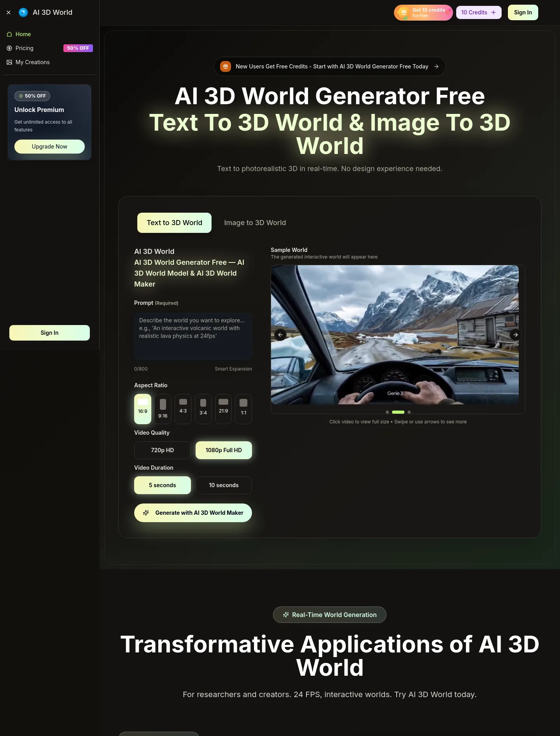This screenshot has width=560, height=736.
Task: Select the 1:1 aspect ratio
Action: tap(243, 409)
